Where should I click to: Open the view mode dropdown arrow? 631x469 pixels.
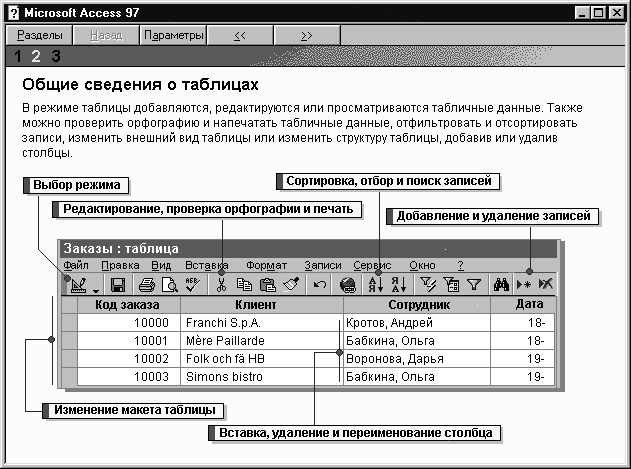click(x=96, y=290)
